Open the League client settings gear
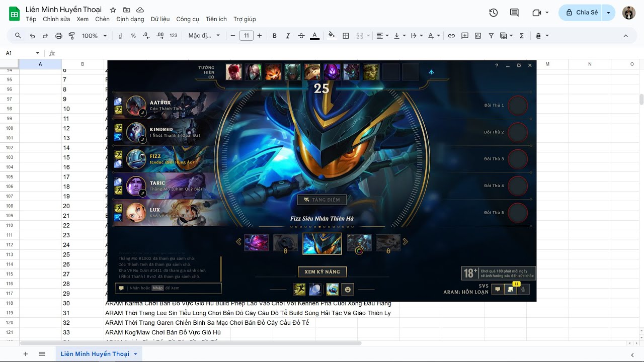This screenshot has width=644, height=362. pos(519,65)
